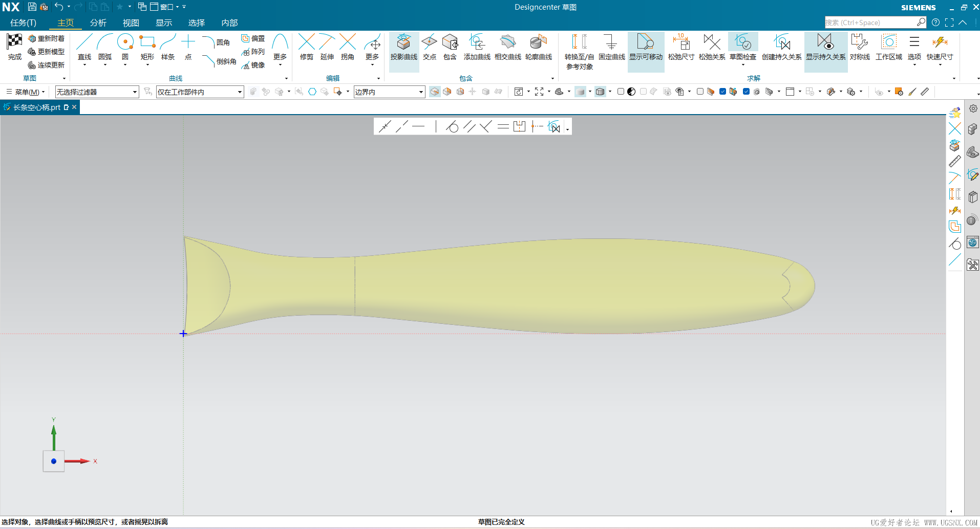Viewport: 980px width, 529px height.
Task: Select the Point (点) tool
Action: coord(188,47)
